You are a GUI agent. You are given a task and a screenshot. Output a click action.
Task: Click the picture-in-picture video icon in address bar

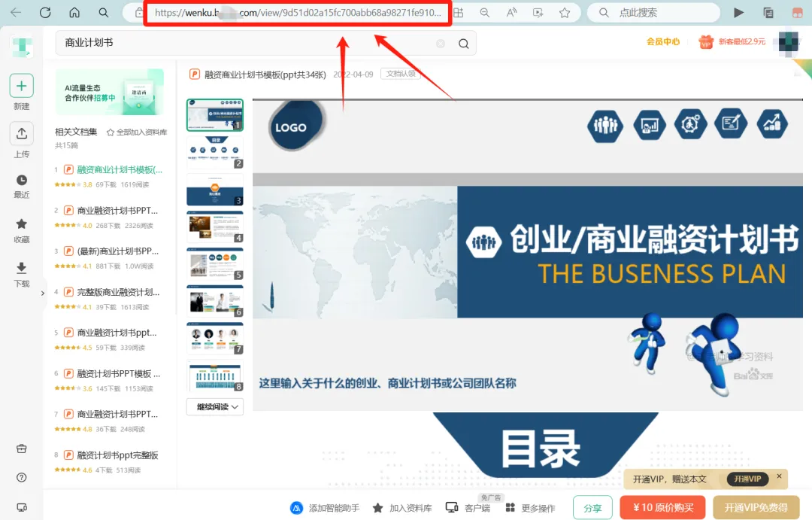(538, 13)
